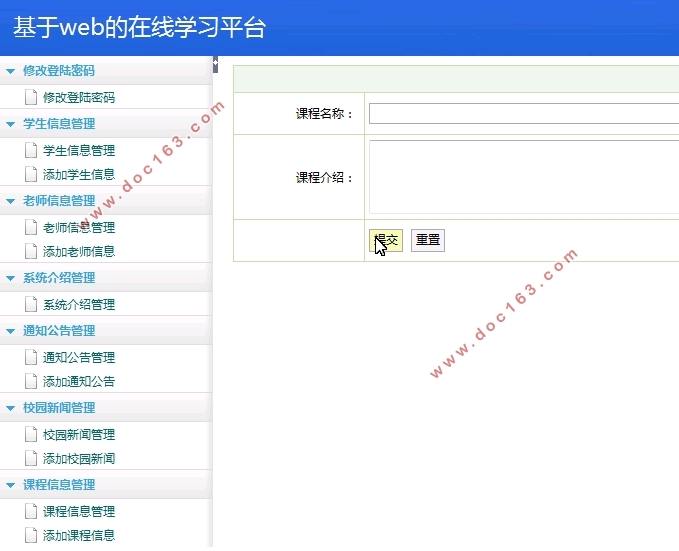The width and height of the screenshot is (679, 551).
Task: Collapse the 校园新闻管理 section arrow
Action: 10,408
